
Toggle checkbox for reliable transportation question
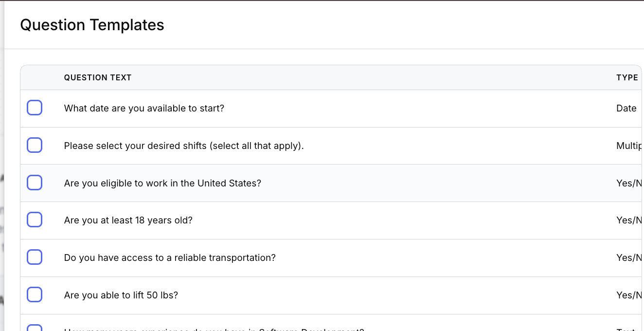click(35, 257)
